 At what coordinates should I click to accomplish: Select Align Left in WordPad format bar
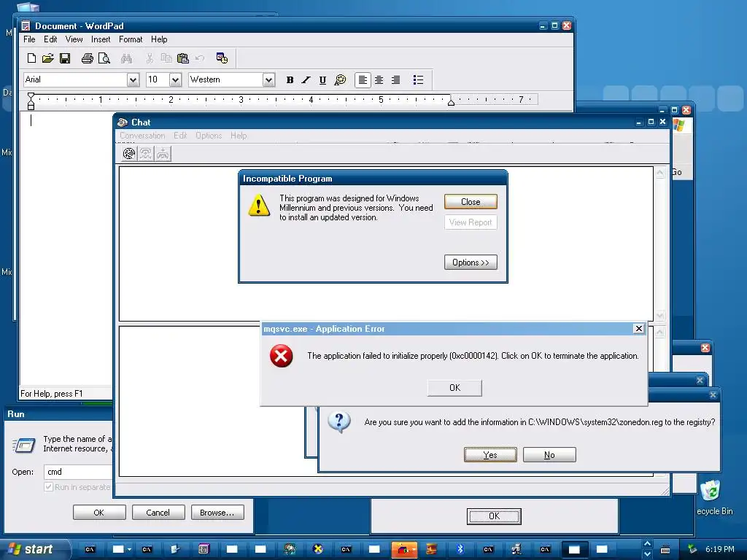click(x=363, y=80)
